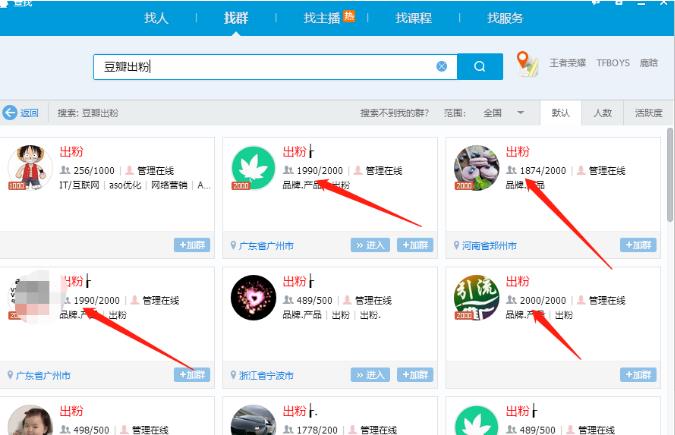This screenshot has height=435, width=675.
Task: Clear the search box text
Action: tap(441, 66)
